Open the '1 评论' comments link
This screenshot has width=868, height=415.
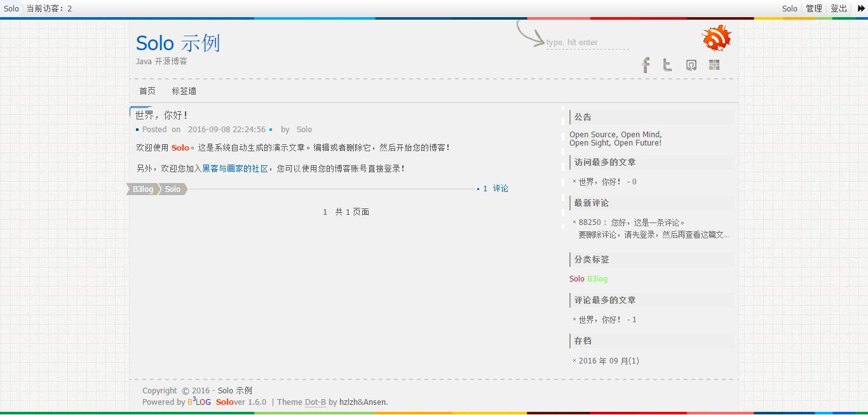coord(496,189)
